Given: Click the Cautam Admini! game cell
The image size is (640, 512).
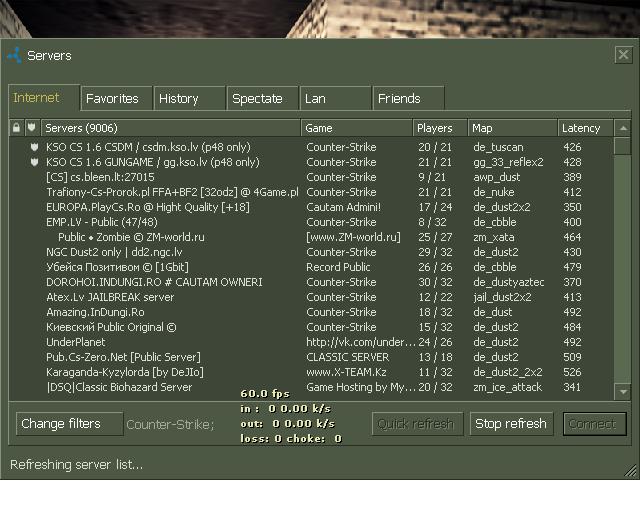Looking at the screenshot, I should 343,207.
